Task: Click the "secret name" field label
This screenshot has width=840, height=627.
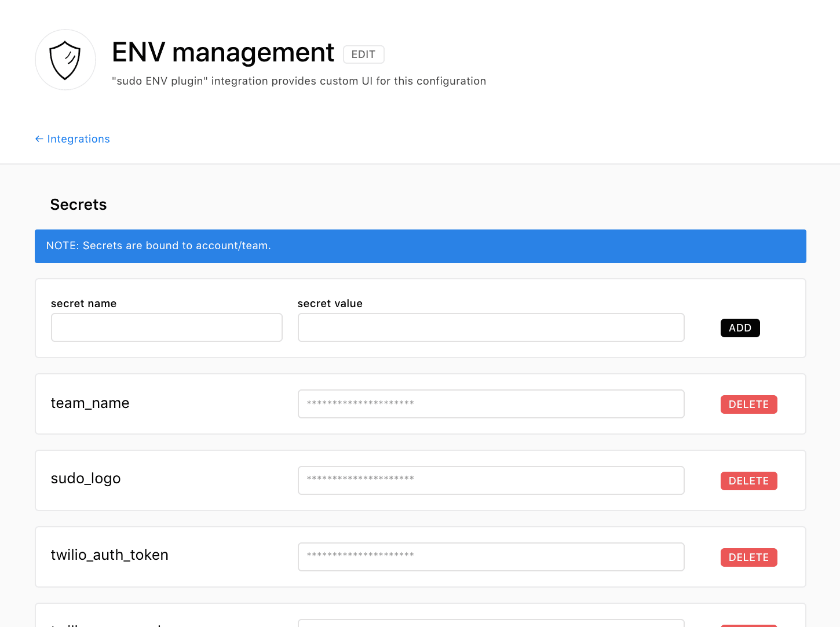Action: tap(83, 304)
